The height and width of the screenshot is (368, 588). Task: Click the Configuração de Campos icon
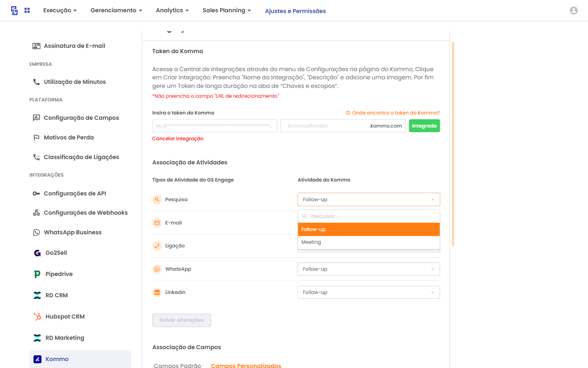[x=36, y=118]
